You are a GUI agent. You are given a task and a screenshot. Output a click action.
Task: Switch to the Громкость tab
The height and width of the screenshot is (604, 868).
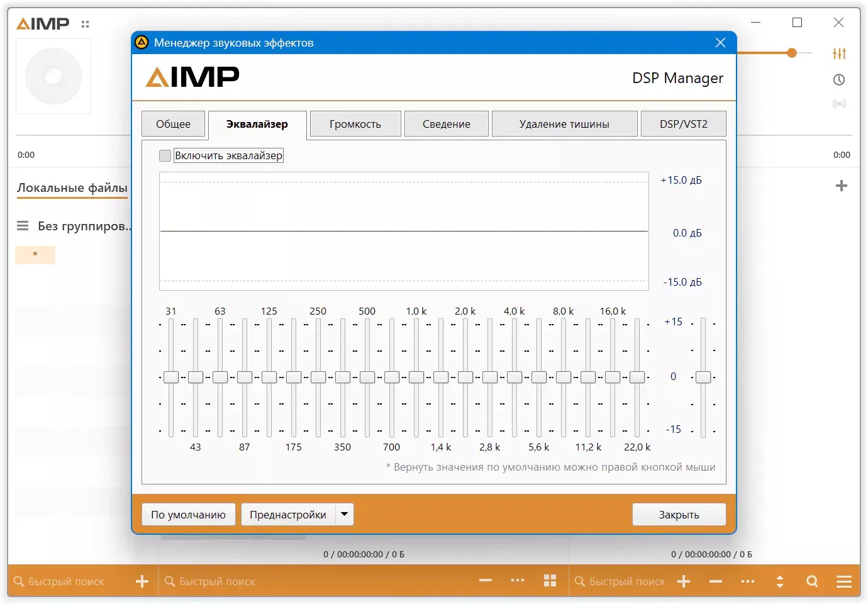[355, 124]
